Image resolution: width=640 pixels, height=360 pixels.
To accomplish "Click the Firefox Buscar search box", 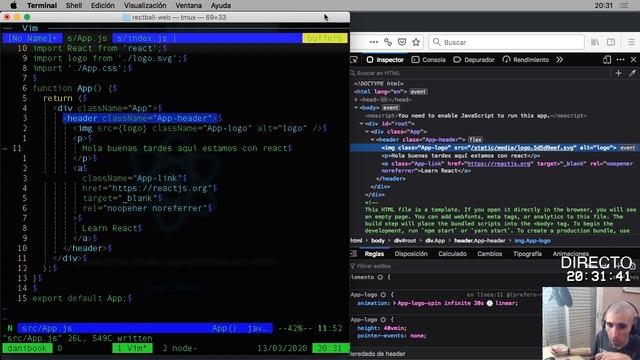I will [x=506, y=42].
